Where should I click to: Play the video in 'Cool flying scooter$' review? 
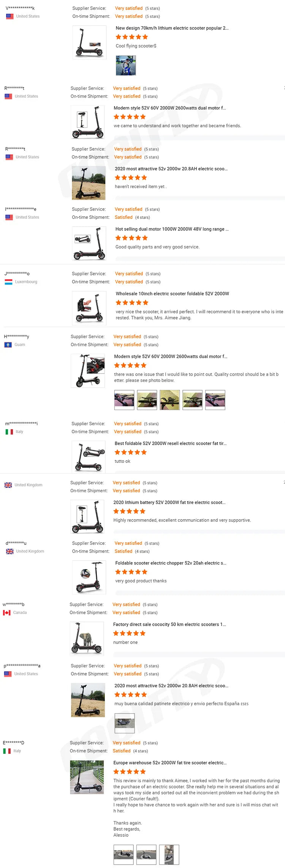126,65
